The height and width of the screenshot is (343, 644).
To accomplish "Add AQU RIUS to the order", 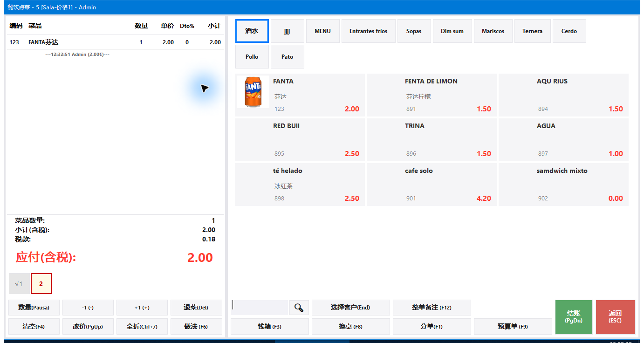I will pyautogui.click(x=563, y=95).
